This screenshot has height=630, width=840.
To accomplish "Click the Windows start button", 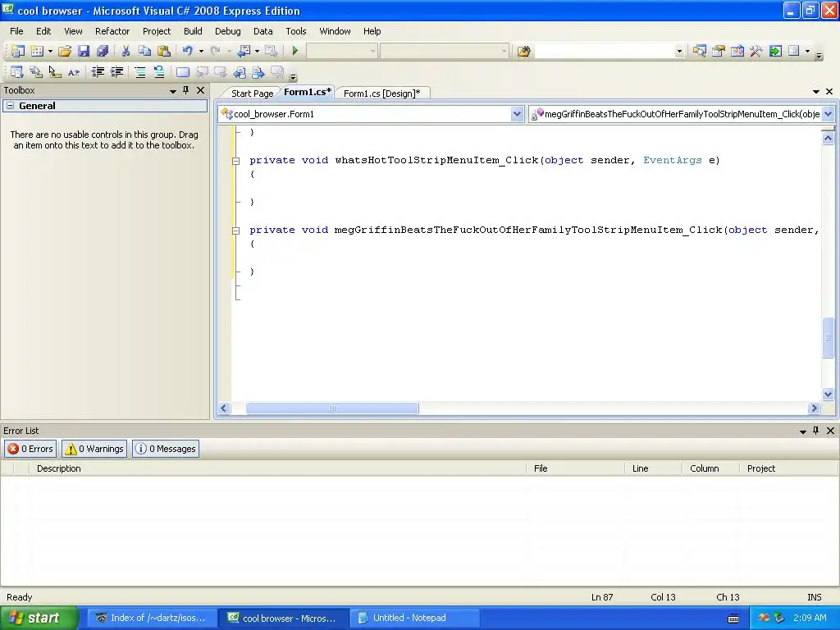I will click(39, 619).
